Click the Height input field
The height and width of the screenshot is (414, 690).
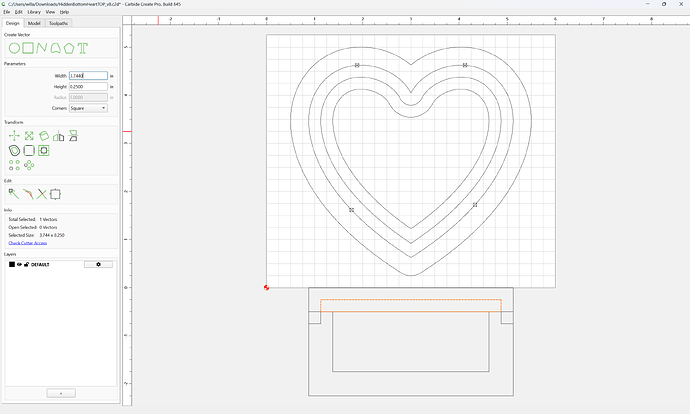88,87
